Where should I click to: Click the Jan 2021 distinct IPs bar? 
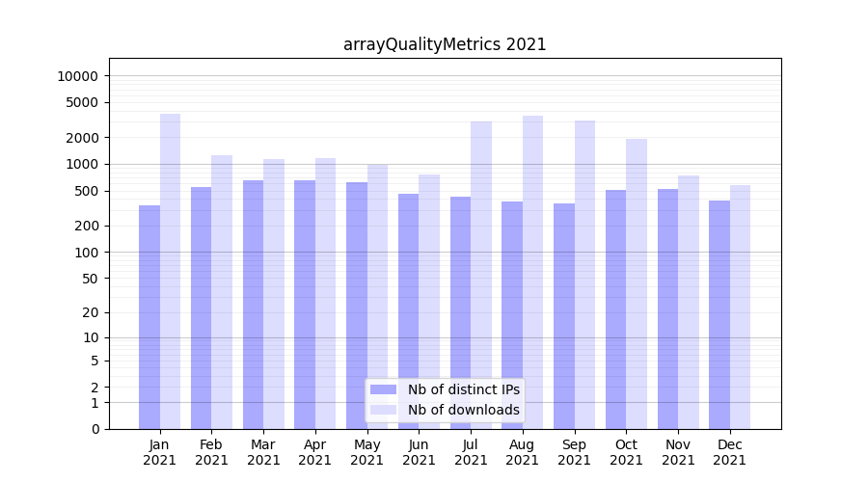pyautogui.click(x=149, y=316)
